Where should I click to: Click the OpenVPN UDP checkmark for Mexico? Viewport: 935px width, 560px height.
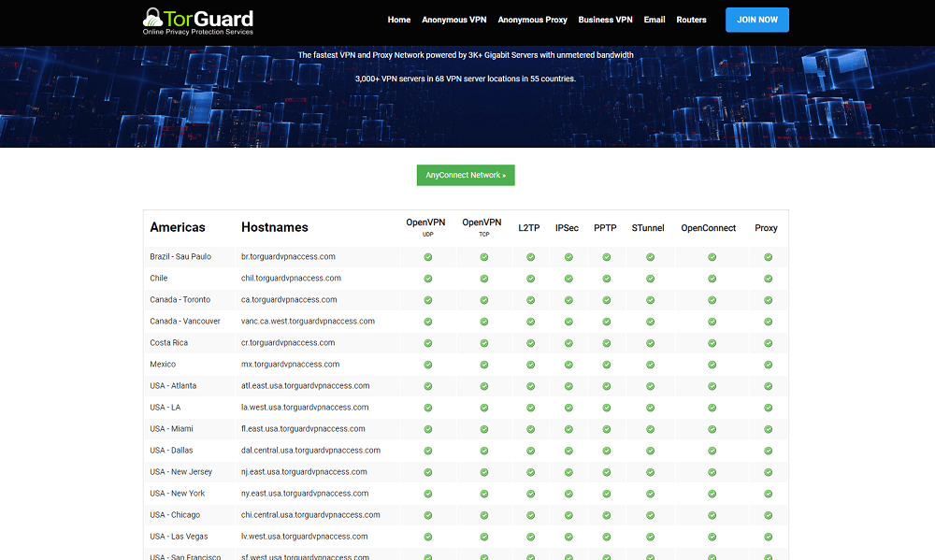click(428, 365)
